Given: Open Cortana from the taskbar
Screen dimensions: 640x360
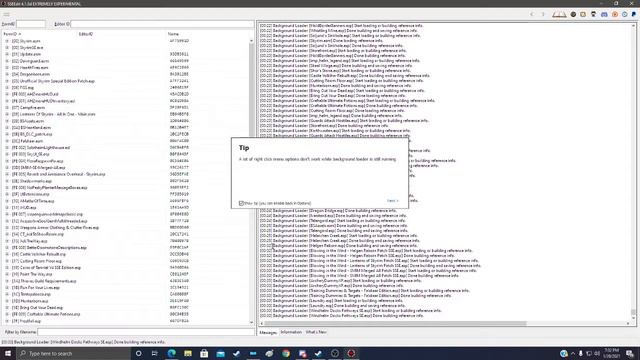Looking at the screenshot, I should click(x=138, y=353).
